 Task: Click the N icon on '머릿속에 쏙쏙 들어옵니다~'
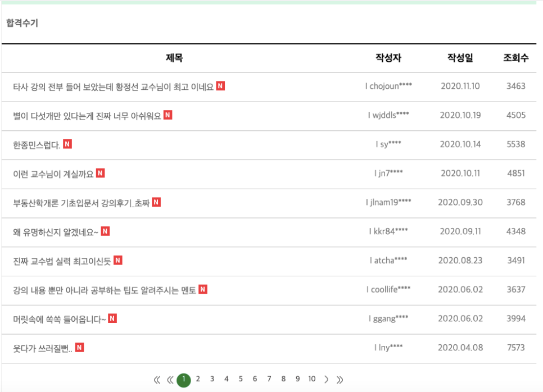tap(112, 320)
